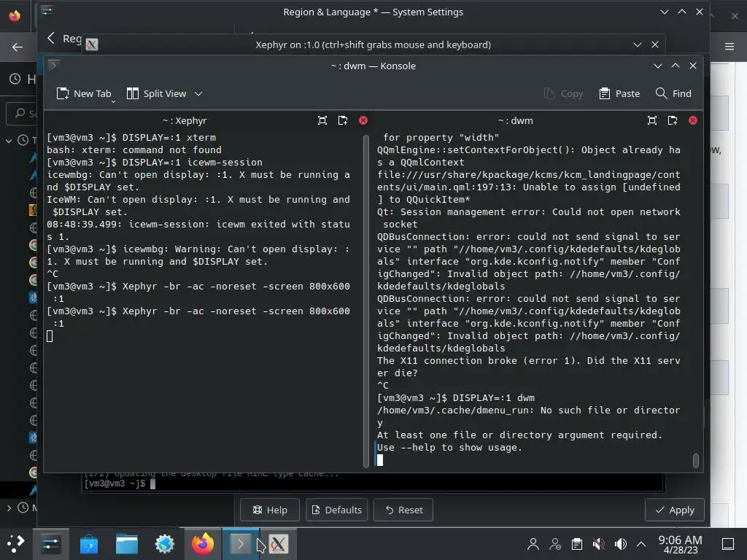Detach the Xephyr terminal pane
Image resolution: width=747 pixels, height=560 pixels.
[343, 120]
